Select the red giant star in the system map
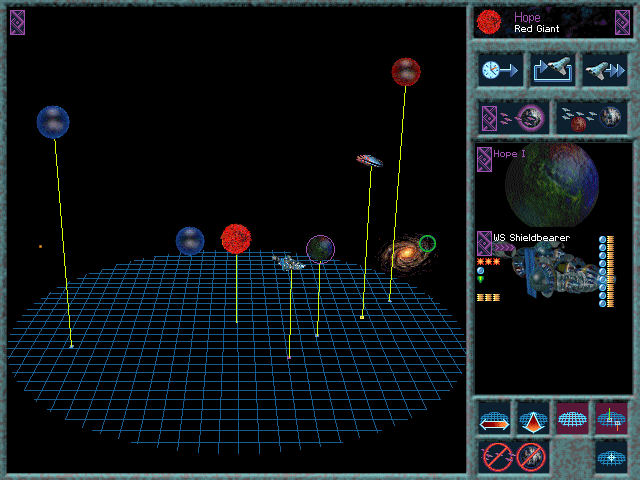The height and width of the screenshot is (480, 640). tap(236, 239)
